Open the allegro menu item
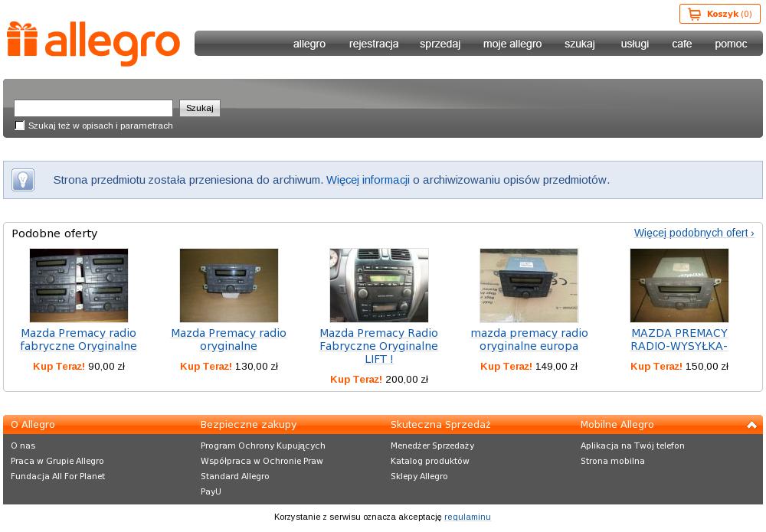This screenshot has height=532, width=766. pos(309,44)
